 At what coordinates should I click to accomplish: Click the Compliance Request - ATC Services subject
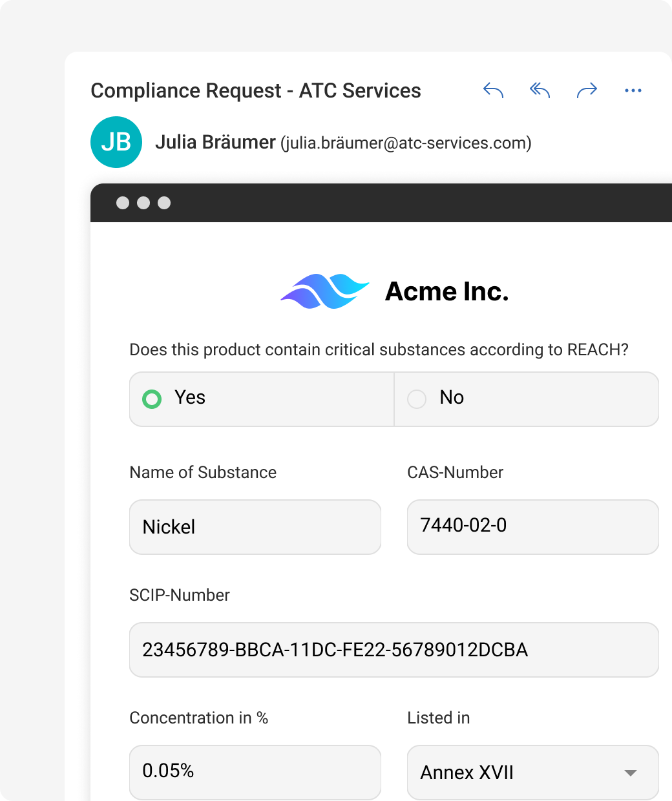click(256, 91)
